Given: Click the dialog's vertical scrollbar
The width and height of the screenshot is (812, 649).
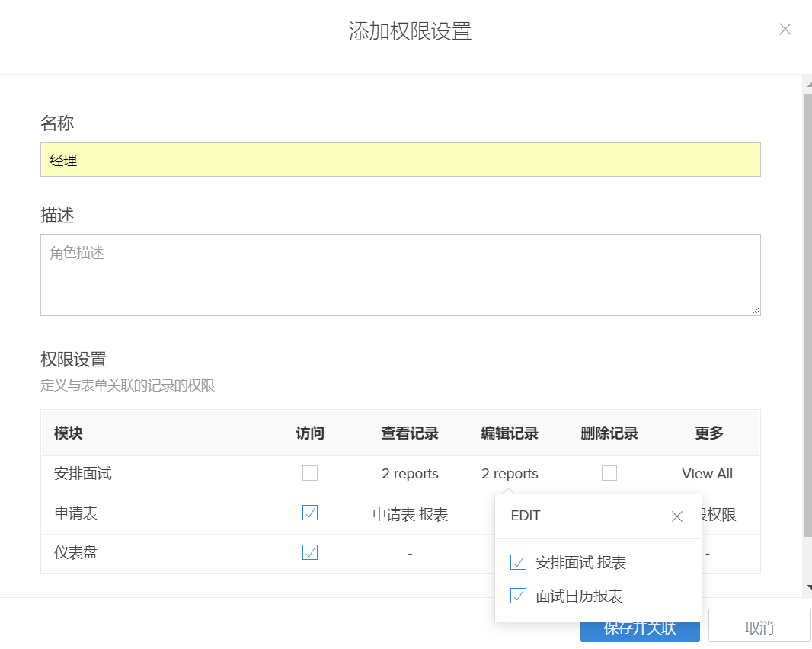Looking at the screenshot, I should [807, 305].
